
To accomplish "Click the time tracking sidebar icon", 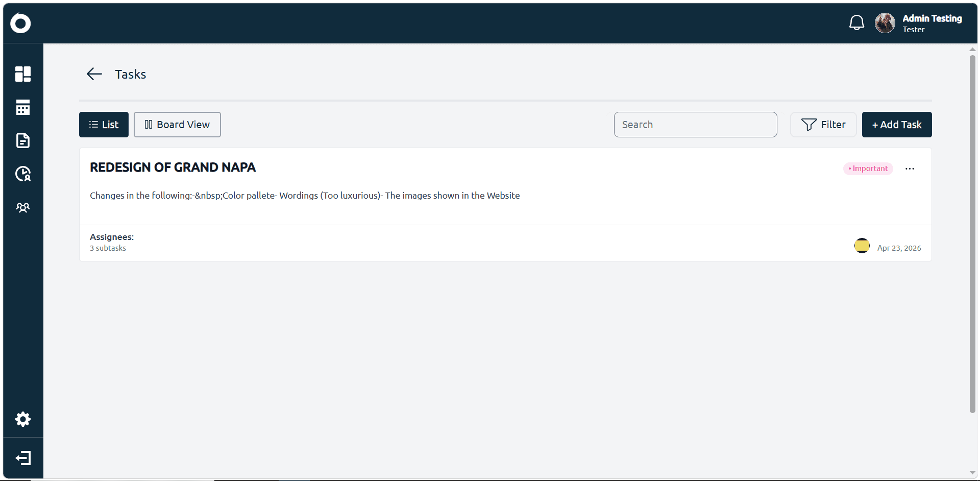I will pos(23,174).
